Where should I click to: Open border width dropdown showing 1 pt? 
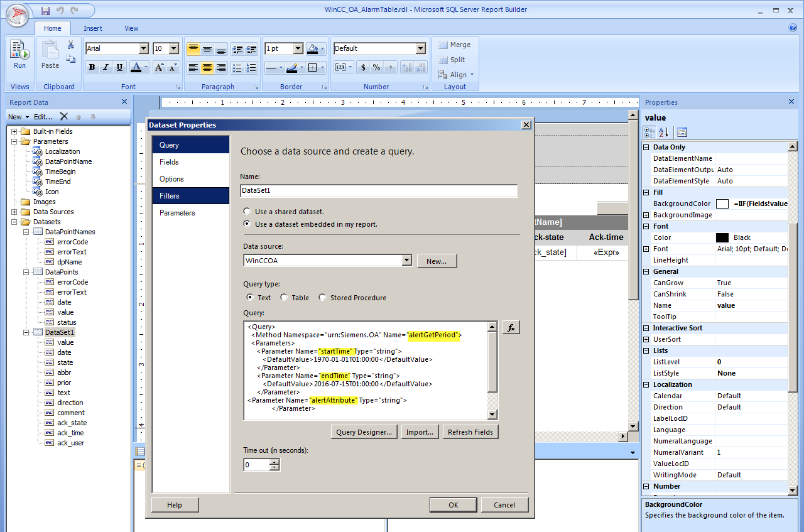click(x=298, y=48)
